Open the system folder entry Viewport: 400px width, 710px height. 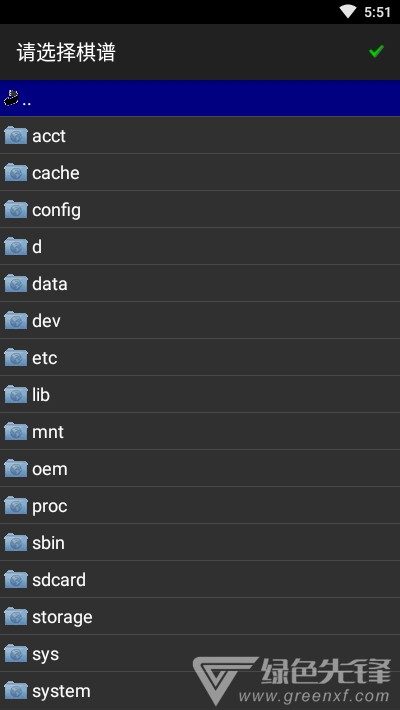[x=200, y=691]
